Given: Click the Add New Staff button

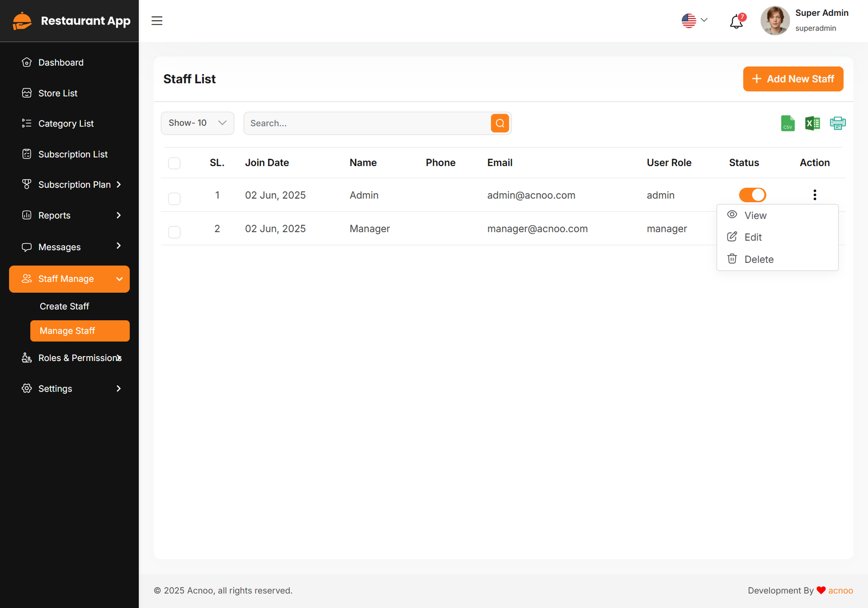Looking at the screenshot, I should point(793,79).
